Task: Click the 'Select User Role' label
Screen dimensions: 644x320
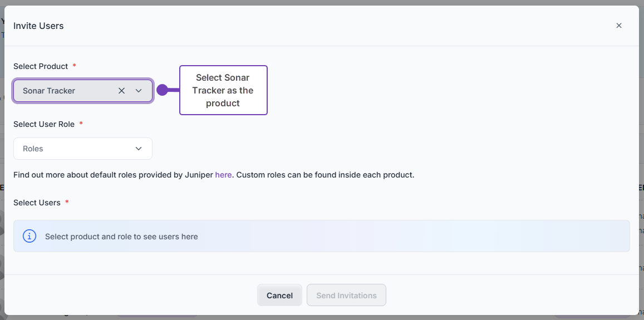Action: 44,124
